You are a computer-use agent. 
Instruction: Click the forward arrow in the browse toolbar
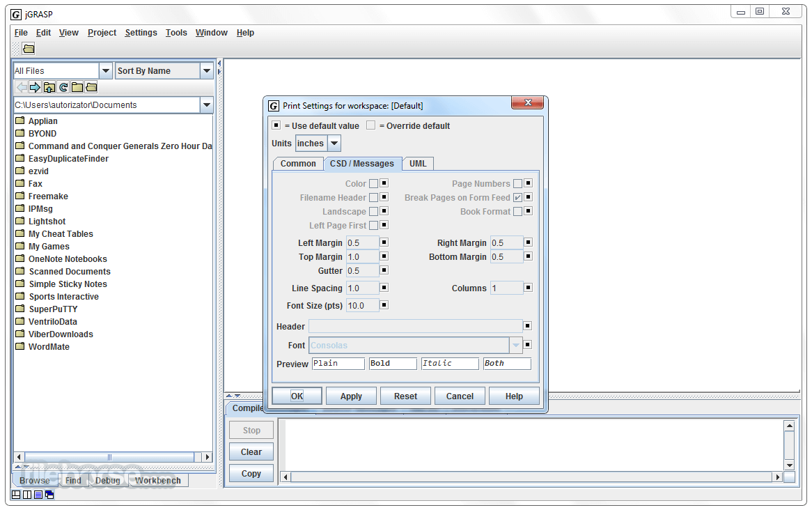coord(35,87)
